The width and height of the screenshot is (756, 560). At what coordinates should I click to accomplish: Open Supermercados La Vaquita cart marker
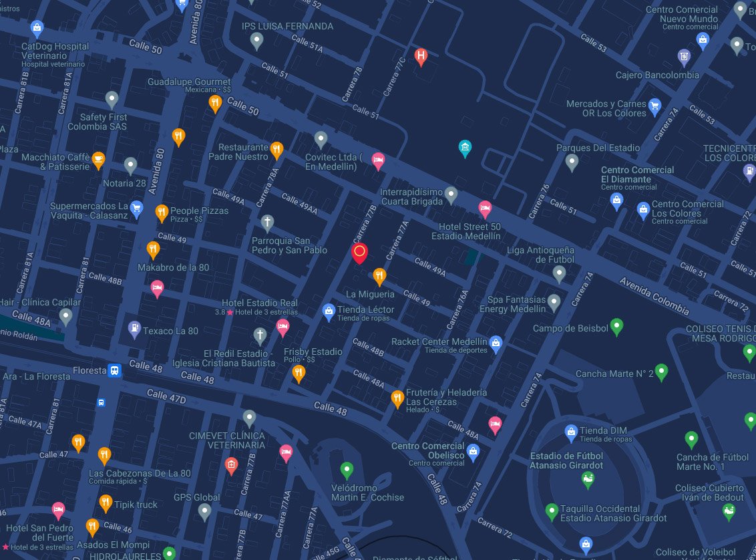137,208
